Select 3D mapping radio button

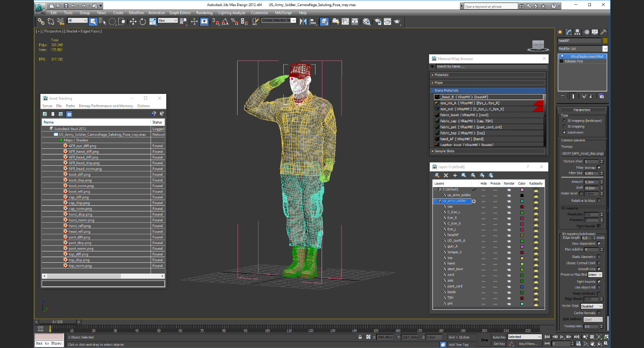point(564,127)
